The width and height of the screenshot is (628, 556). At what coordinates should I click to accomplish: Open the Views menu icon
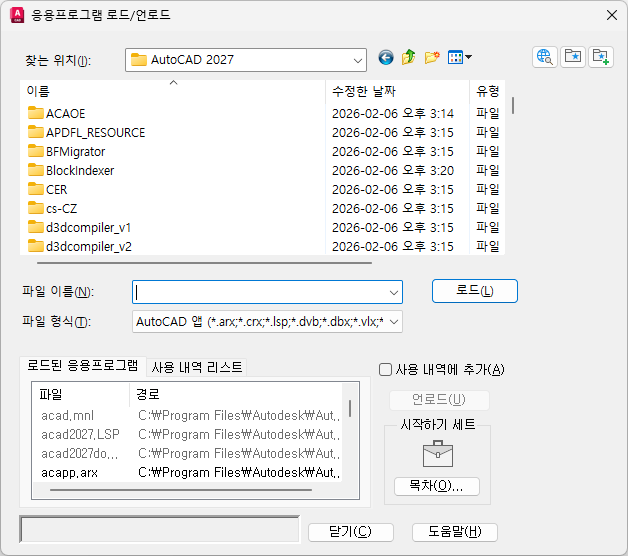pyautogui.click(x=459, y=57)
